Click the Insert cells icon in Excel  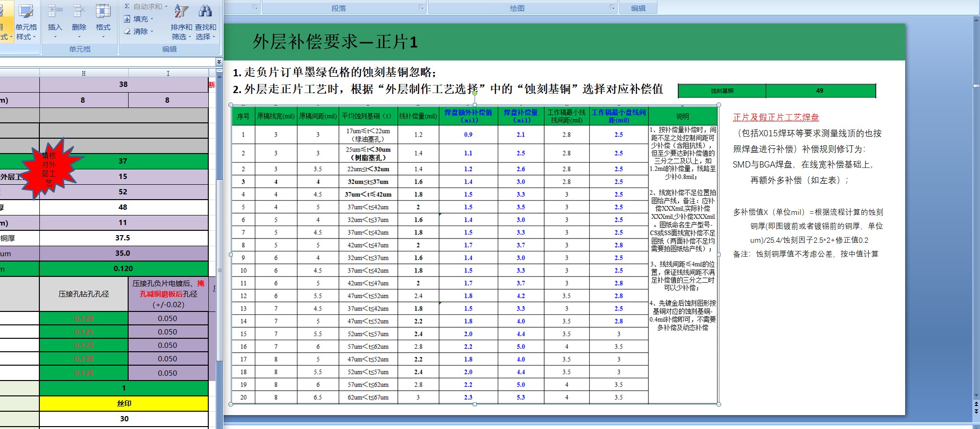[55, 12]
